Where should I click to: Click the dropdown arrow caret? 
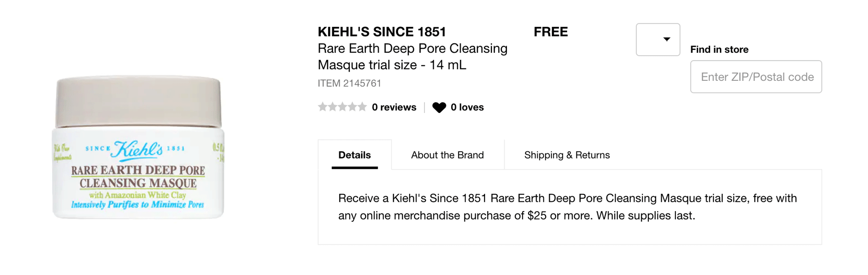666,39
